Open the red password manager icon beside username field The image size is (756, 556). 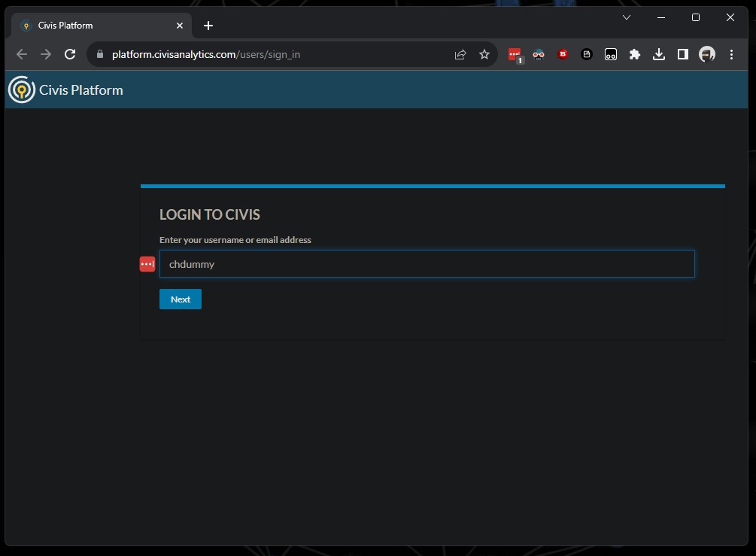point(147,264)
